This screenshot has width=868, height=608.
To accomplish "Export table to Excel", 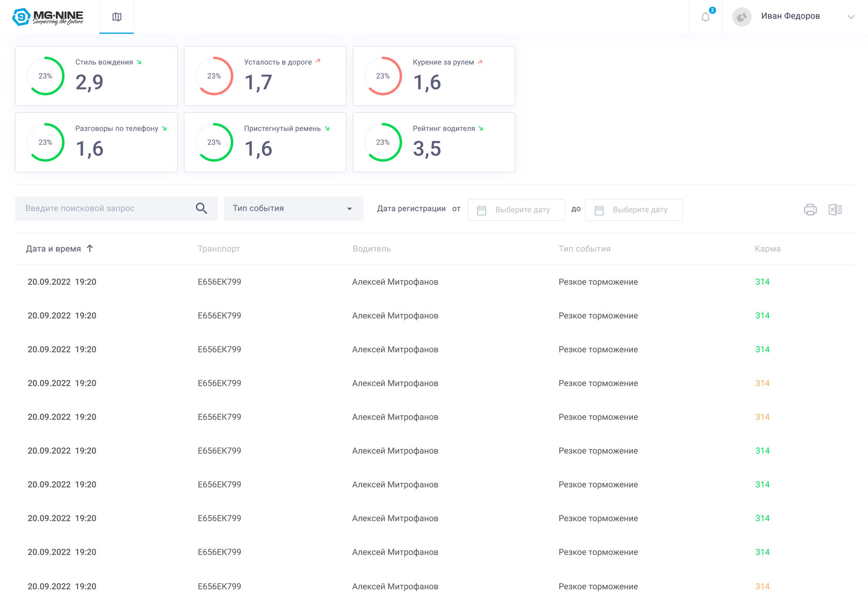I will coord(835,209).
